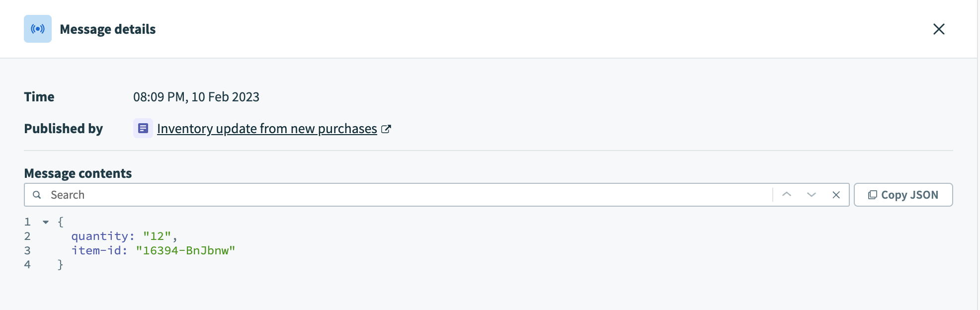Jump to next search match with down chevron
This screenshot has width=980, height=310.
coord(811,194)
